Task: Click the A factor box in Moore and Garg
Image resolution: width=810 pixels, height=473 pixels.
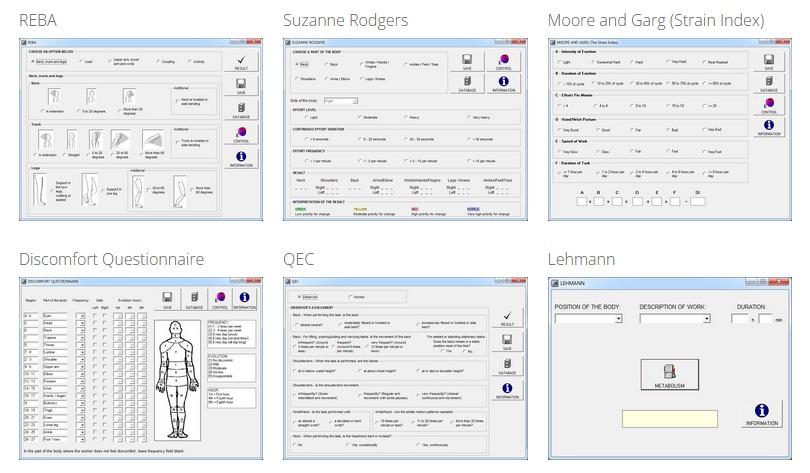Action: click(x=582, y=201)
